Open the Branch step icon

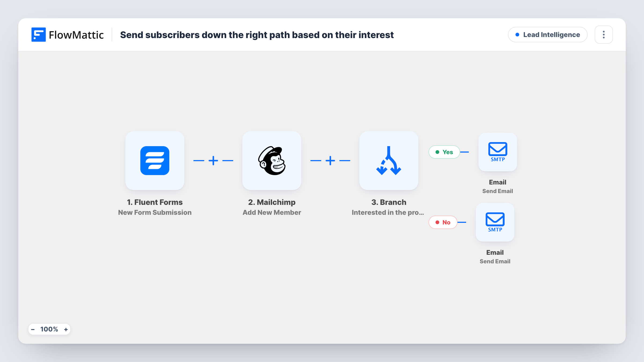coord(389,161)
